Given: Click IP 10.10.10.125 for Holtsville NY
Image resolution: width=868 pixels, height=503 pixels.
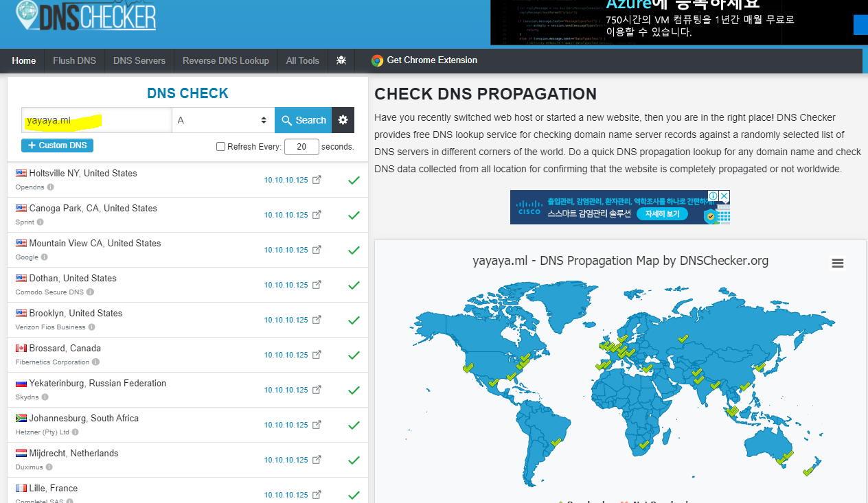Looking at the screenshot, I should click(x=286, y=180).
